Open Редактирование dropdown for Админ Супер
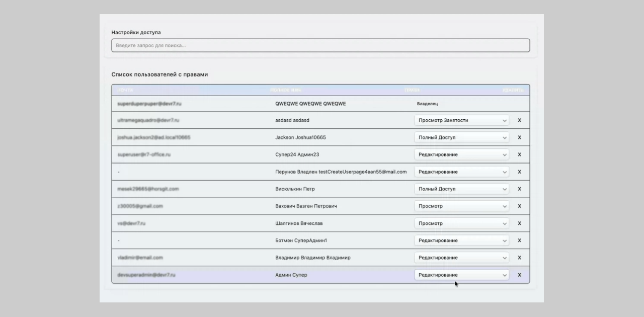 (x=461, y=275)
